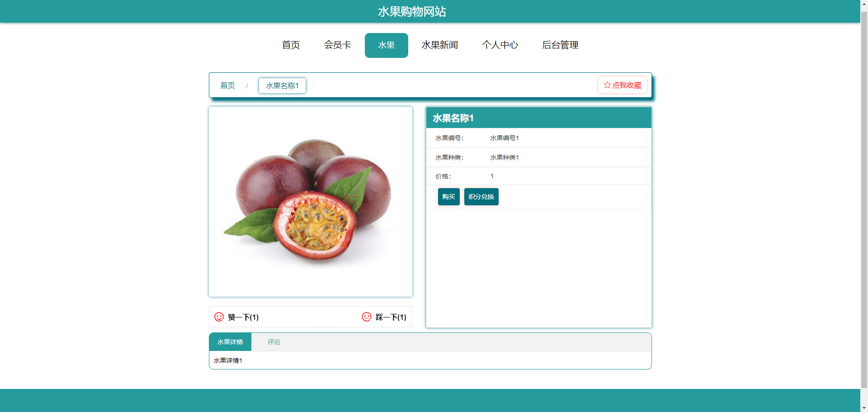Click the 水果名称1 panel heading

coord(453,118)
